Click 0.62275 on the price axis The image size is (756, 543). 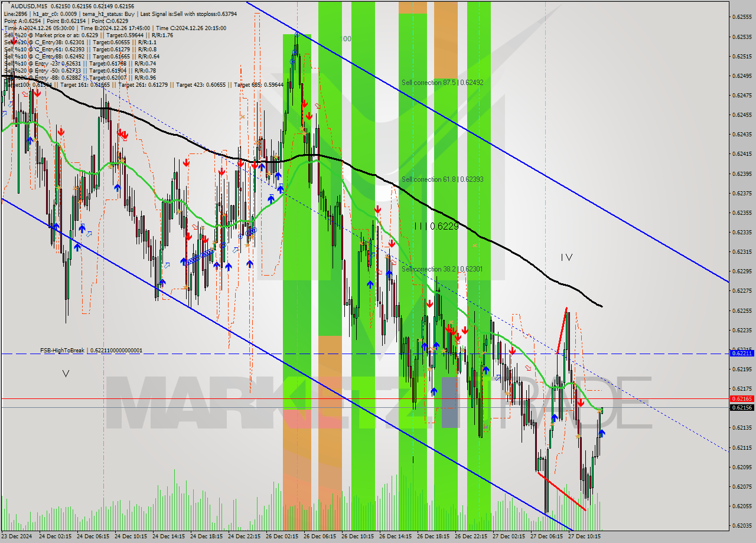click(742, 290)
